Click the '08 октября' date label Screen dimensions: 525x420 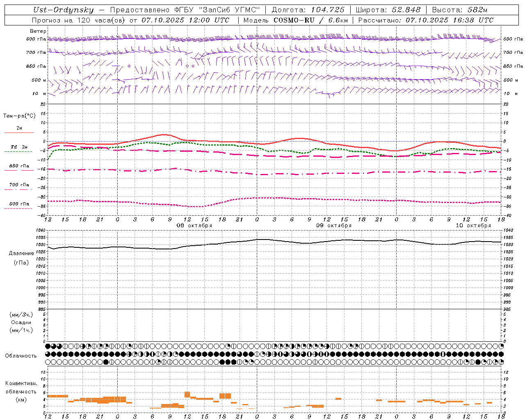(194, 226)
